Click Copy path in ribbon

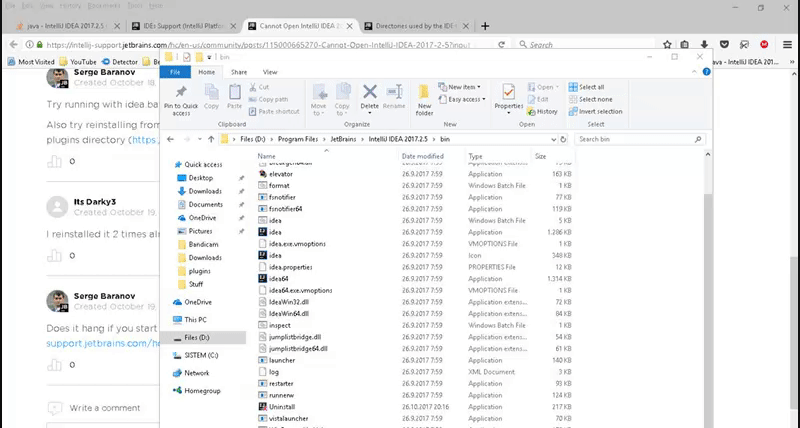(269, 99)
